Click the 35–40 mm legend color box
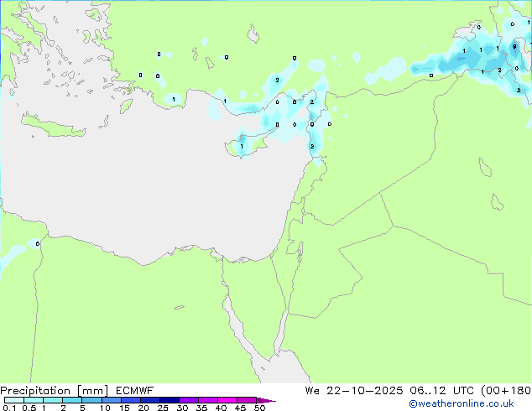The width and height of the screenshot is (532, 411). (208, 400)
